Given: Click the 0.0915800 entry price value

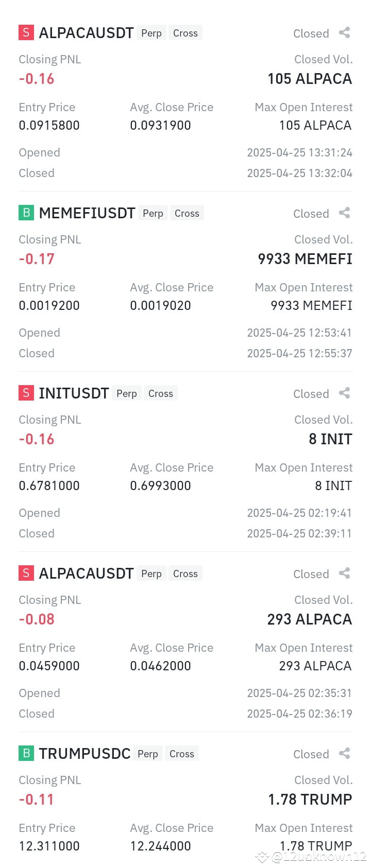Looking at the screenshot, I should (x=49, y=125).
